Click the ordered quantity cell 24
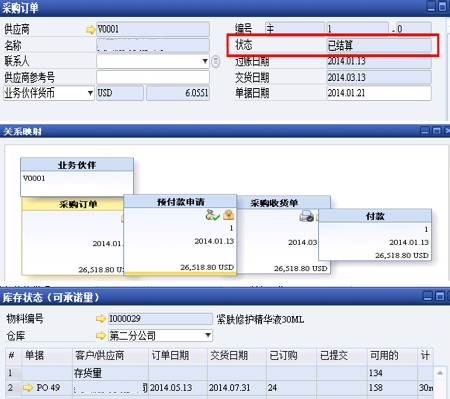 (x=292, y=388)
